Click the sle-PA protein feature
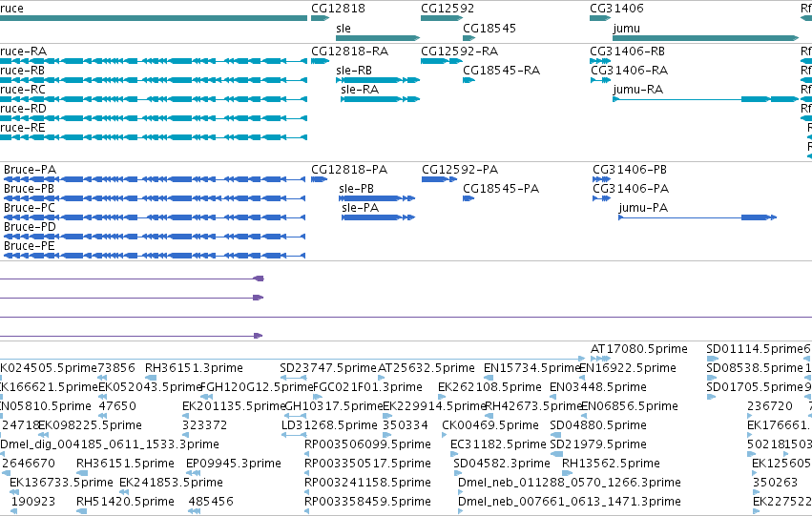This screenshot has height=516, width=812. tap(379, 217)
